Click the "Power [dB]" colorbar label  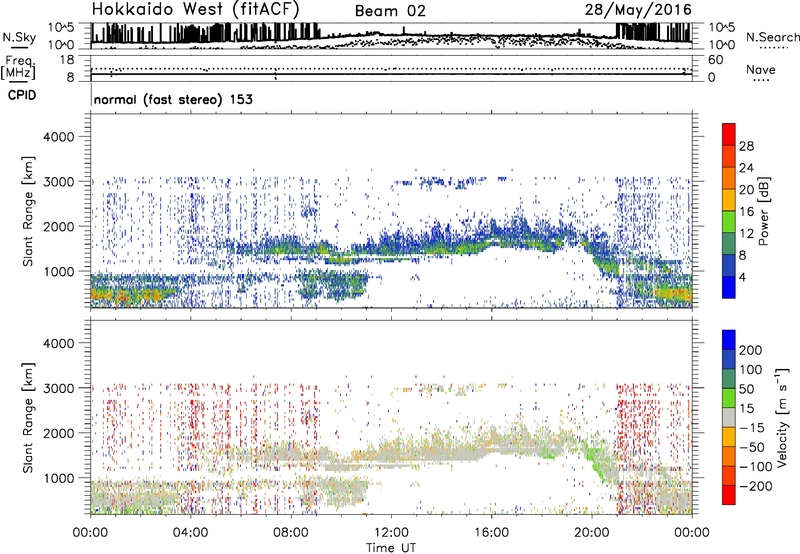763,211
